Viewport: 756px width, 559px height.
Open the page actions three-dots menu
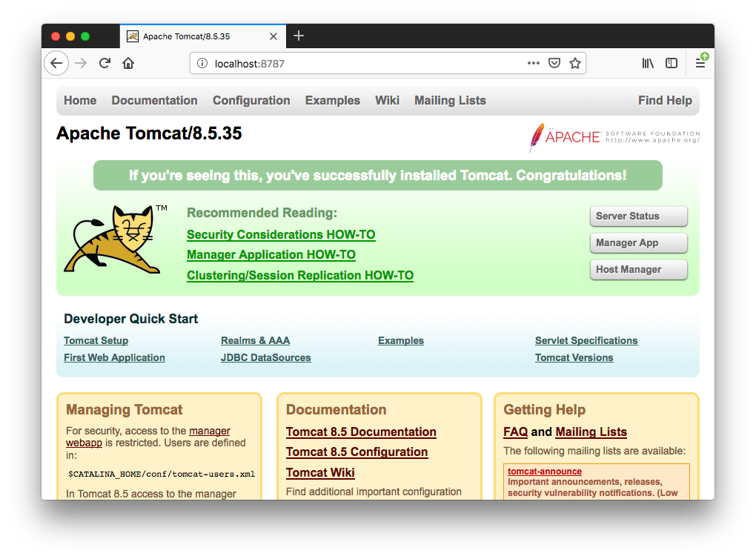533,63
